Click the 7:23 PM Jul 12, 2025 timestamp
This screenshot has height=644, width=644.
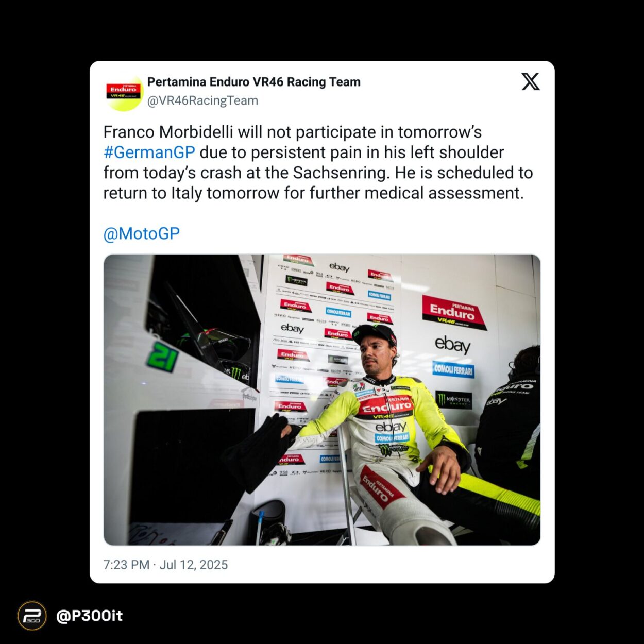point(165,565)
